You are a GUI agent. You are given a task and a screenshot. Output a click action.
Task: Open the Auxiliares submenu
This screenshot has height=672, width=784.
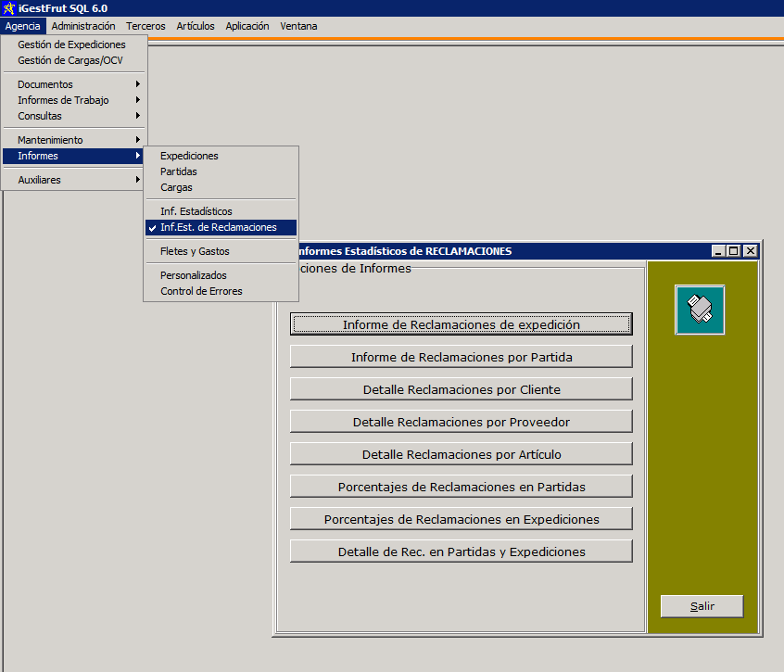click(39, 180)
